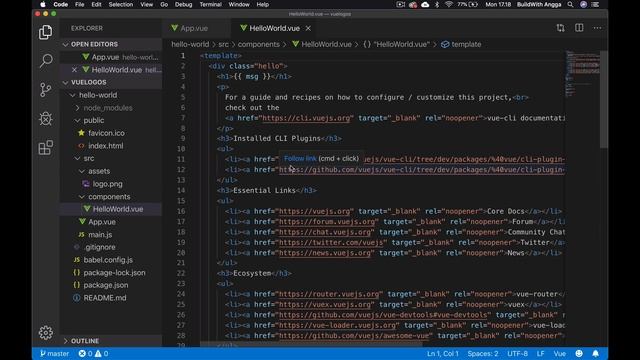Open the Search view in activity bar

(46, 61)
